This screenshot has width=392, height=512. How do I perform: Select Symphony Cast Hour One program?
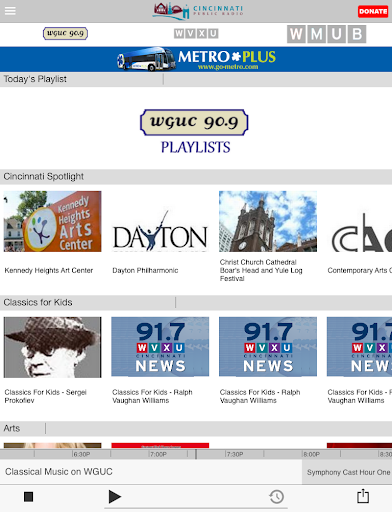[x=347, y=472]
